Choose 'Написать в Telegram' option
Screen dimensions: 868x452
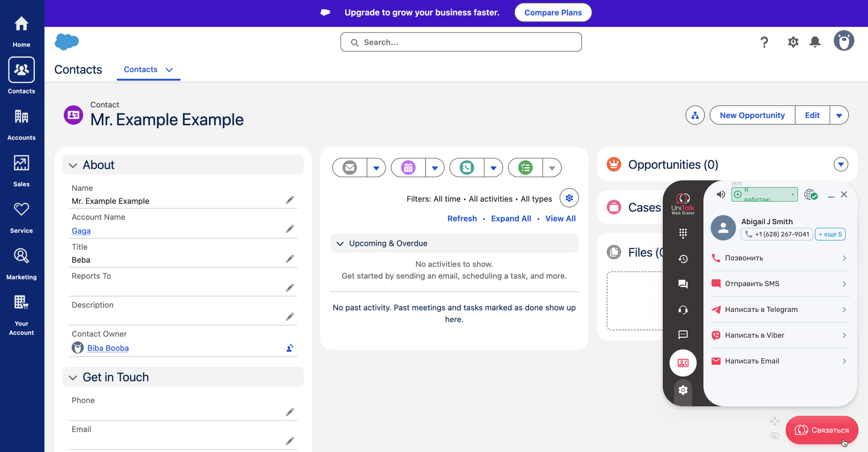tap(780, 310)
